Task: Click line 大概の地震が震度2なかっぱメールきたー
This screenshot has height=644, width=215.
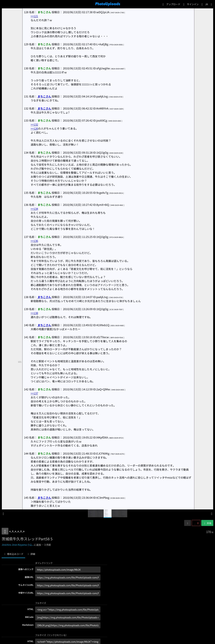Action: point(56,329)
